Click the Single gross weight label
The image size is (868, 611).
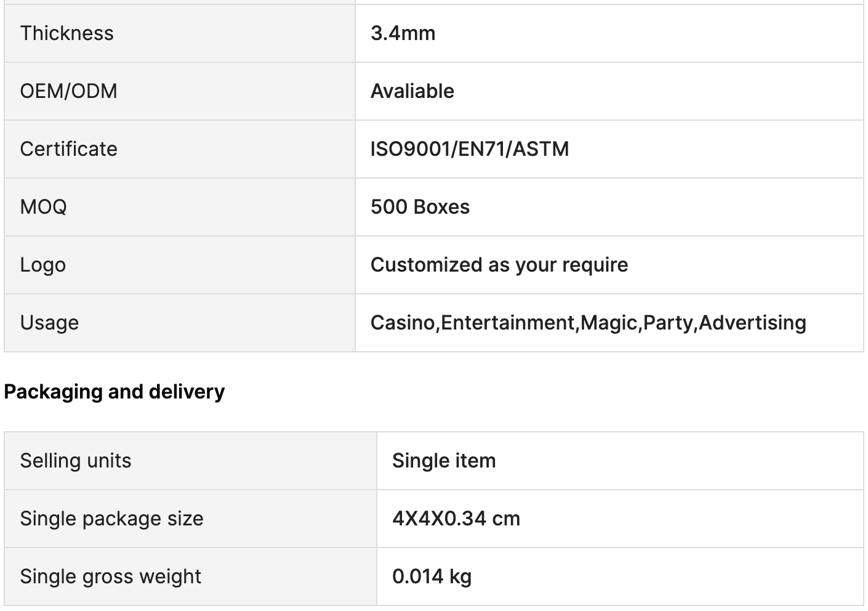110,577
